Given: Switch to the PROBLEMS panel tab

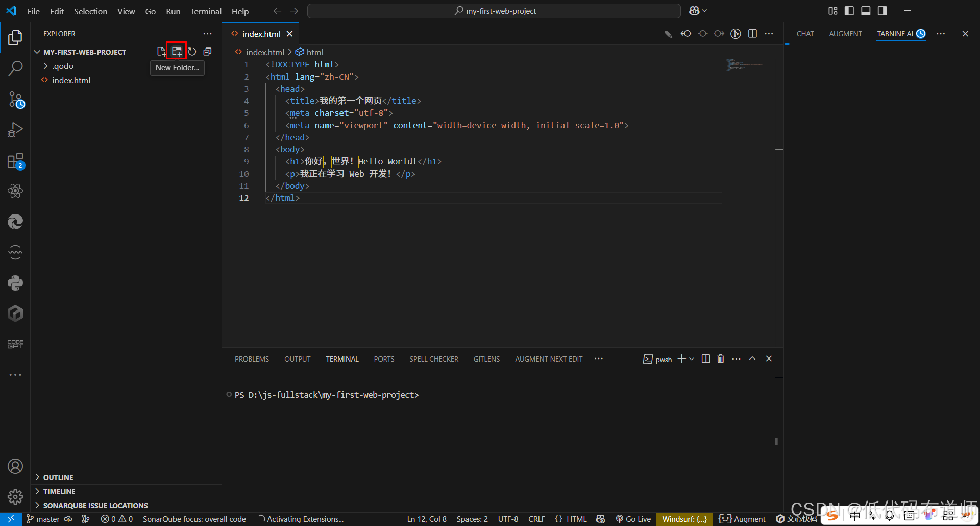Looking at the screenshot, I should coord(252,359).
